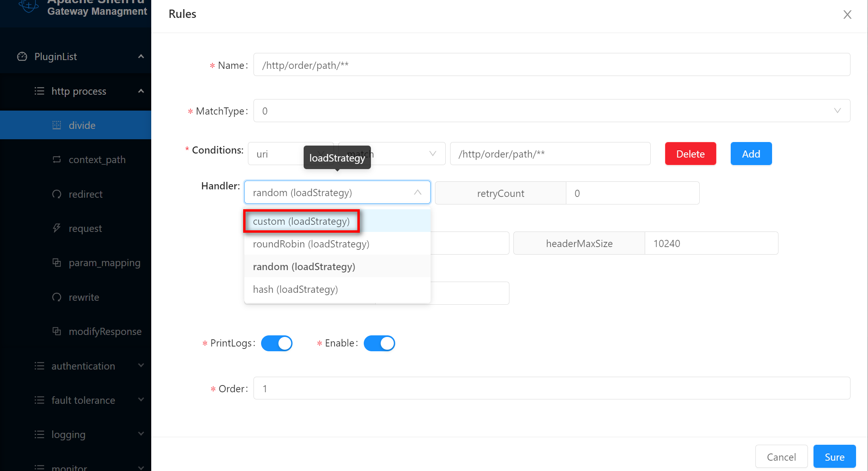Click the divide plugin grid icon
Screen dimensions: 868x471
(x=57, y=125)
